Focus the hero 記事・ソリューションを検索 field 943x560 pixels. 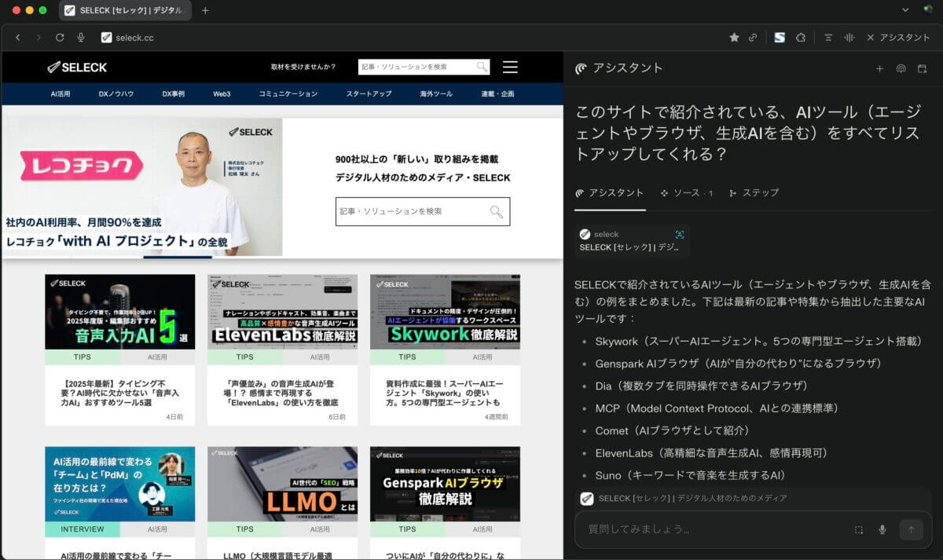tap(423, 211)
